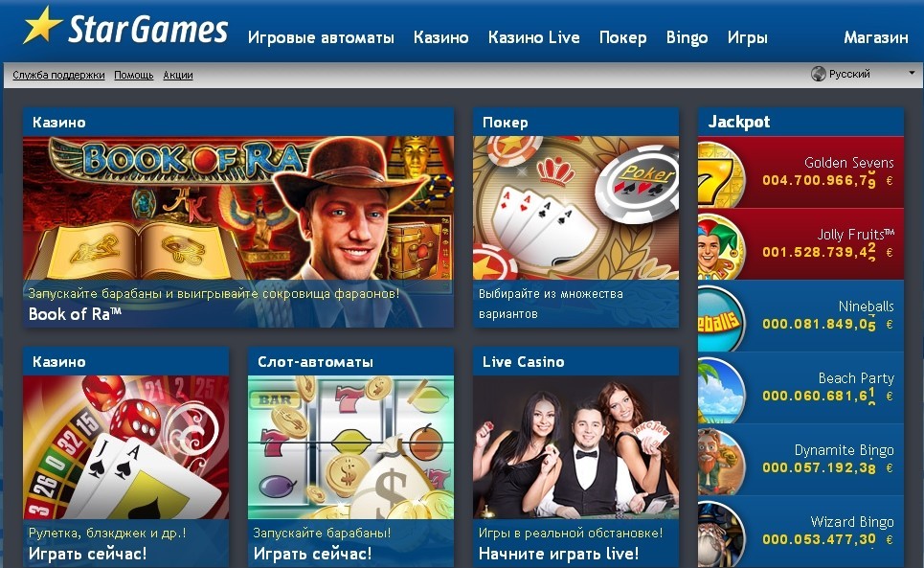Click the Wizard Bingo wizard icon
924x568 pixels.
[x=721, y=534]
